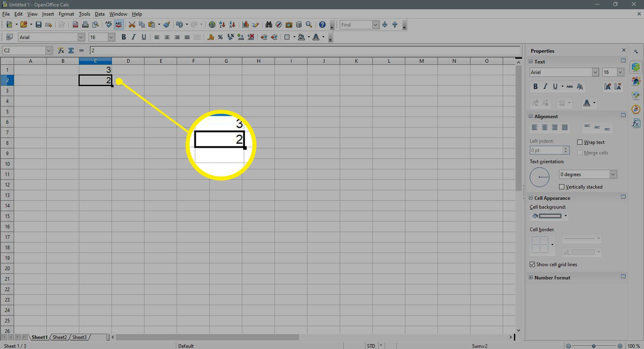Open the Format menu
The width and height of the screenshot is (644, 349).
point(66,14)
